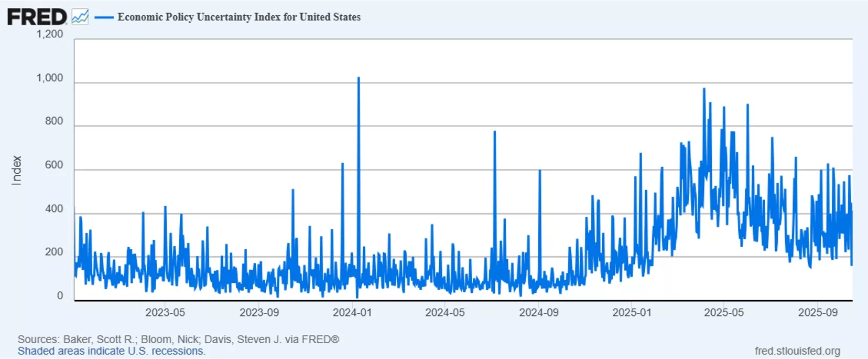This screenshot has width=868, height=359.
Task: Click the 2023-09 x-axis label
Action: click(259, 312)
